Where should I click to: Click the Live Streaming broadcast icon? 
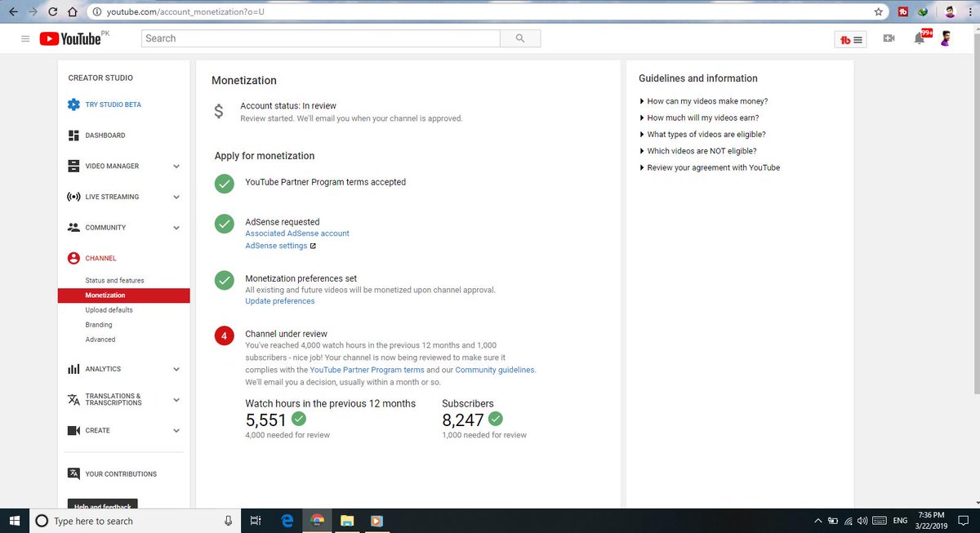(x=73, y=197)
